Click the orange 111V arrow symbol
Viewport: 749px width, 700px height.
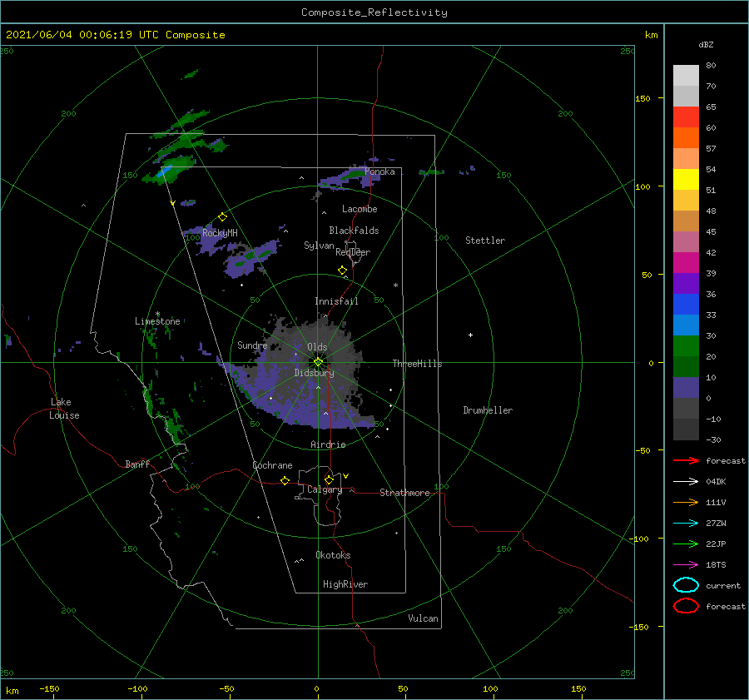coord(686,502)
